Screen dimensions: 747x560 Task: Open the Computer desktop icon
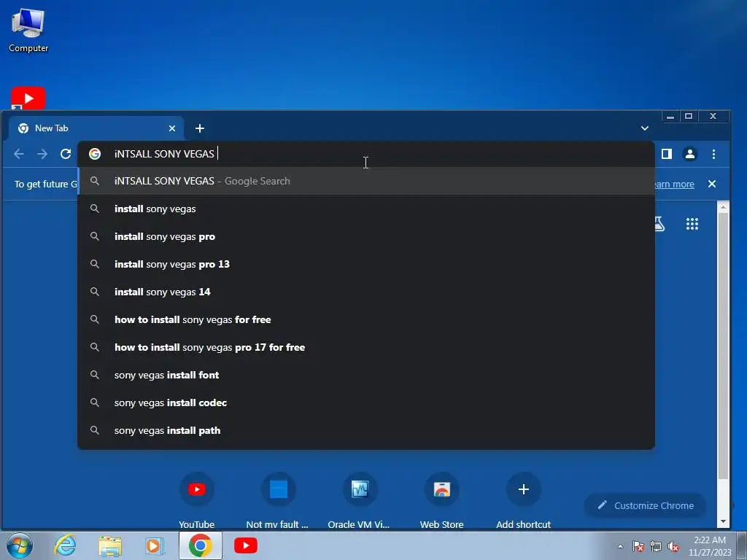(x=28, y=31)
